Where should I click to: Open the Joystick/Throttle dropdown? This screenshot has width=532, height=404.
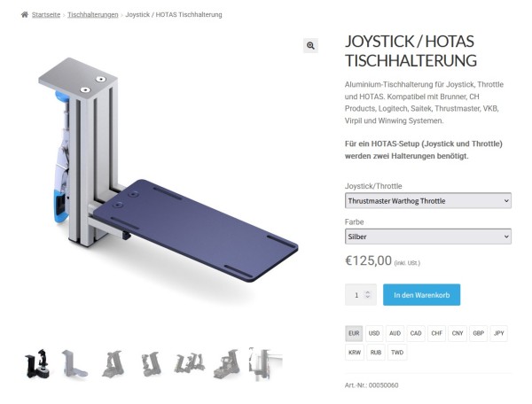click(428, 200)
